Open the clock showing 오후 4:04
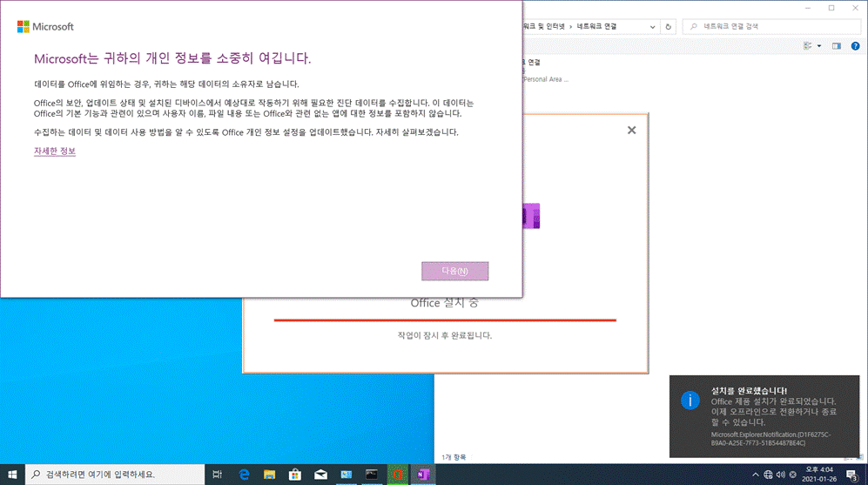868x485 pixels. coord(818,475)
